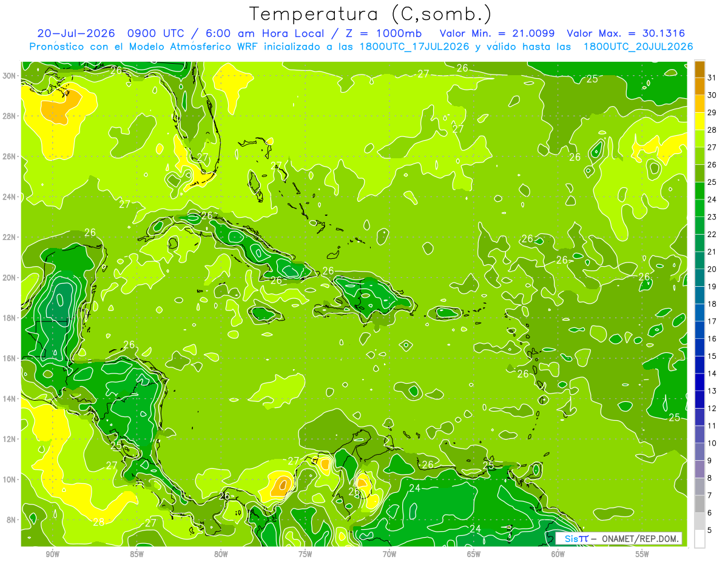
Task: Click the '90W' longitude axis label
Action: click(x=52, y=555)
